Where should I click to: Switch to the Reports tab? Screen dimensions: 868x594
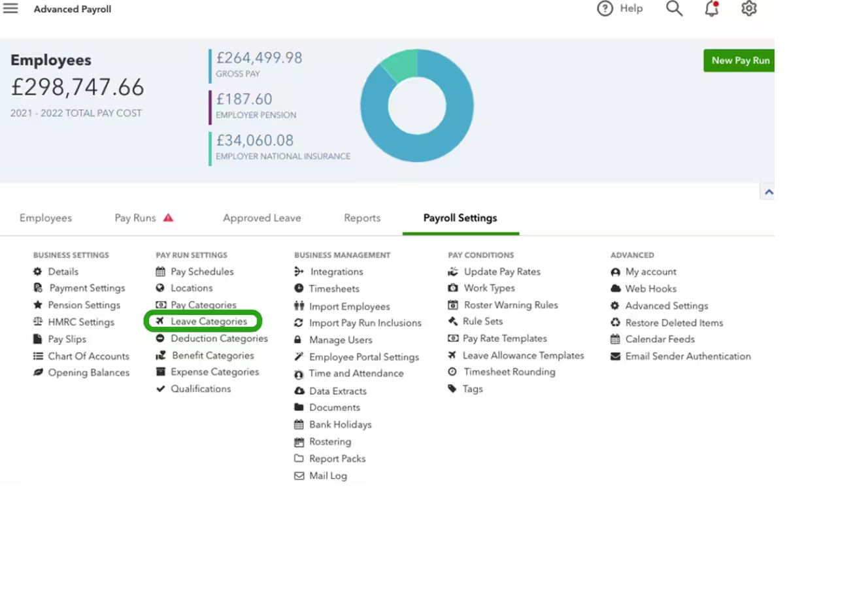coord(362,218)
